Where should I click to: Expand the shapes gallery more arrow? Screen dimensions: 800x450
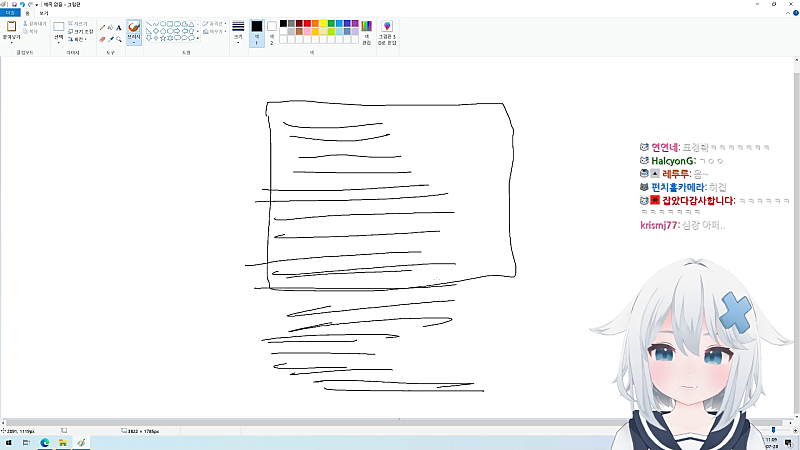pos(198,38)
